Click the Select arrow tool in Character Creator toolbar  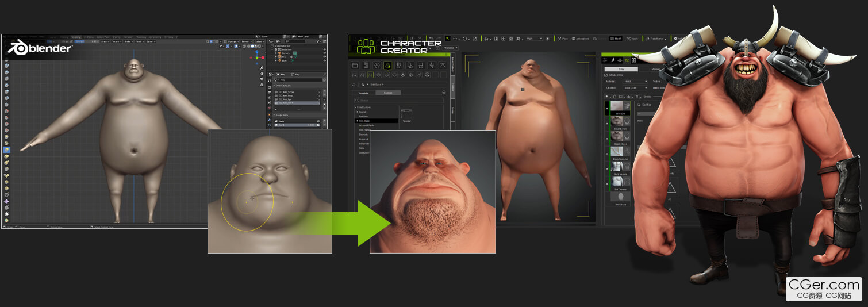448,39
